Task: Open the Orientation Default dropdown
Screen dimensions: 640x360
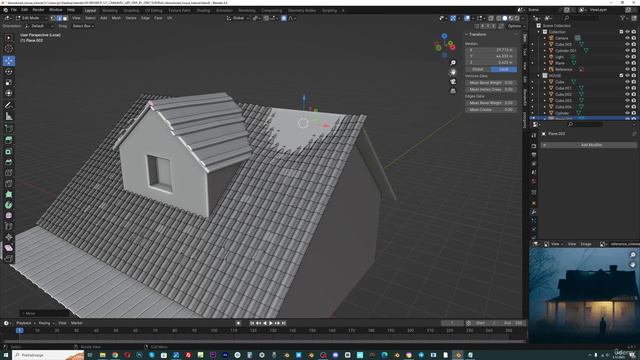Action: [39, 26]
